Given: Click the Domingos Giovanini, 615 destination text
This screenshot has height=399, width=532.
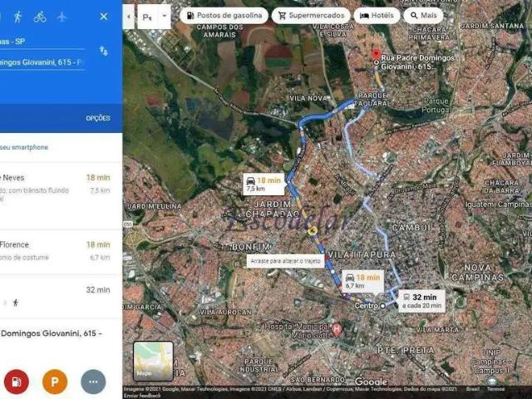Looking at the screenshot, I should pyautogui.click(x=52, y=333).
